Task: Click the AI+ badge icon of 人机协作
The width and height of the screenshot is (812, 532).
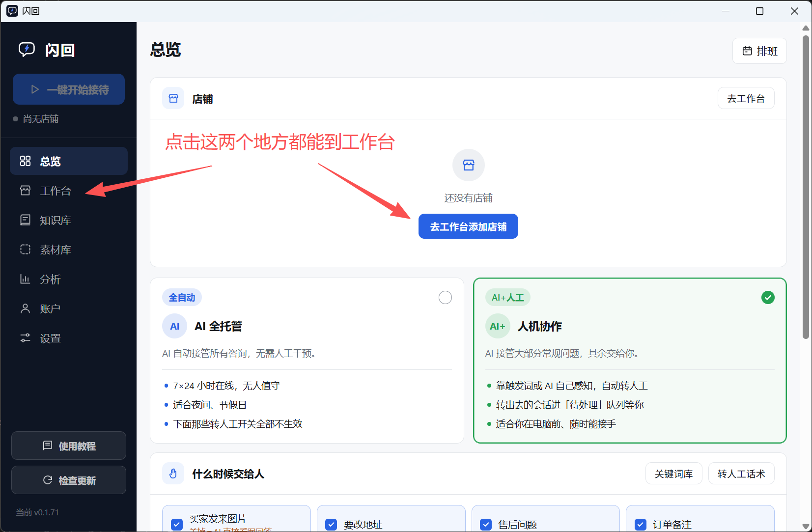Action: point(498,326)
